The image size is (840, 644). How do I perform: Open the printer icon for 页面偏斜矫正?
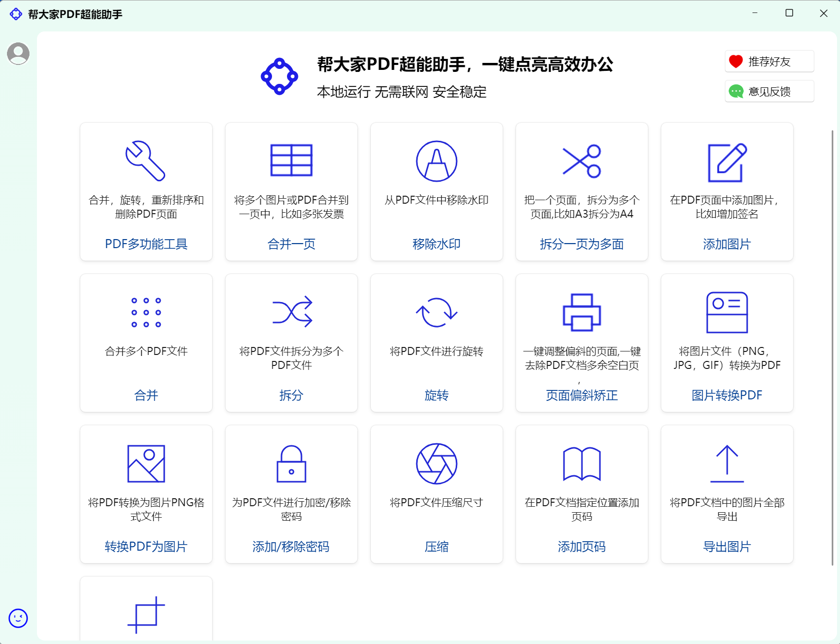coord(581,312)
